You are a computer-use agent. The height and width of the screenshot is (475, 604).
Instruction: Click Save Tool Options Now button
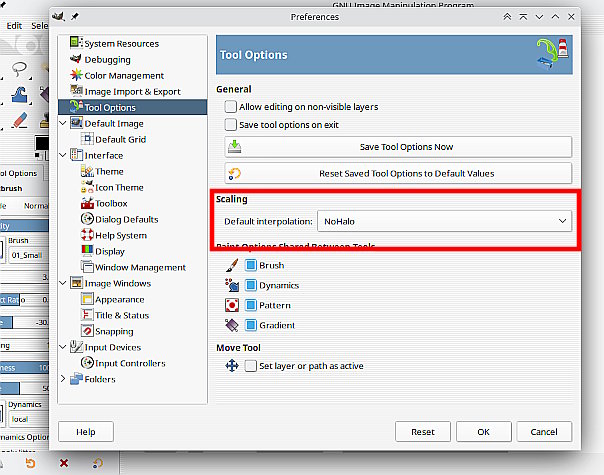pyautogui.click(x=398, y=147)
